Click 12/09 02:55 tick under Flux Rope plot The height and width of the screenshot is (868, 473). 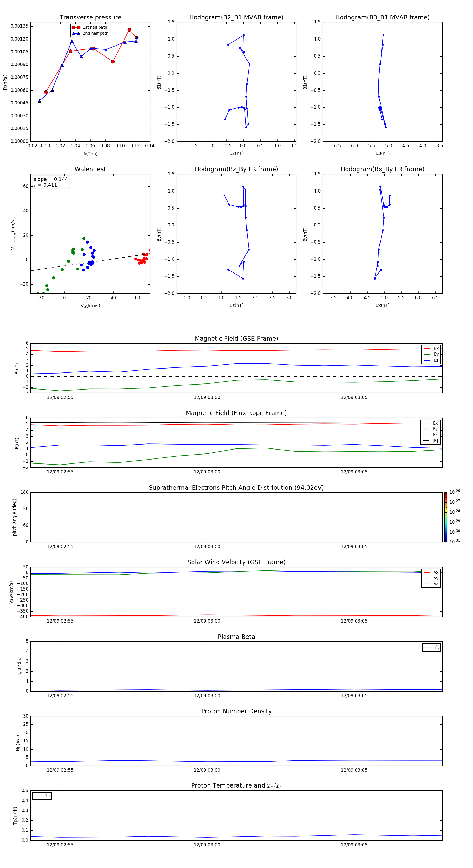pos(60,472)
